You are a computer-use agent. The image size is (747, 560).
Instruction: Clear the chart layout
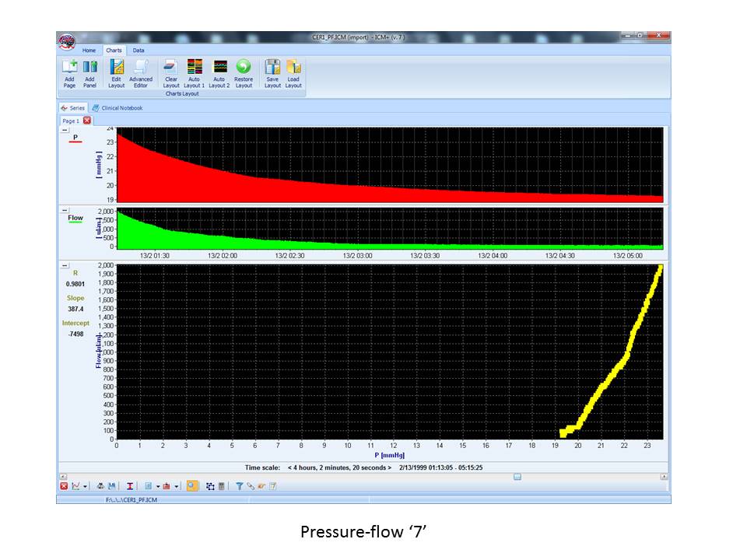click(171, 68)
